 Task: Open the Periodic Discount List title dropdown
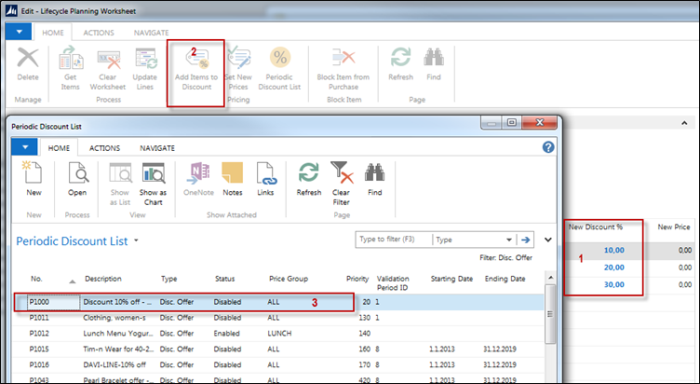pos(136,241)
